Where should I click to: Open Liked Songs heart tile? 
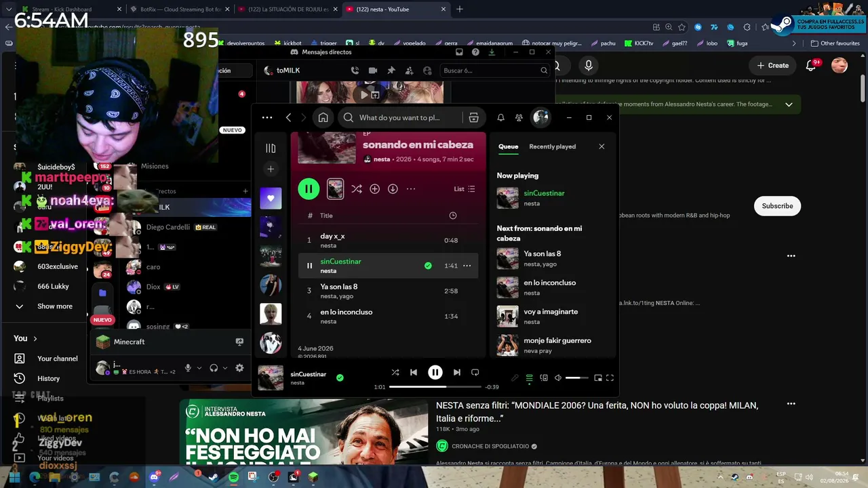pos(271,198)
